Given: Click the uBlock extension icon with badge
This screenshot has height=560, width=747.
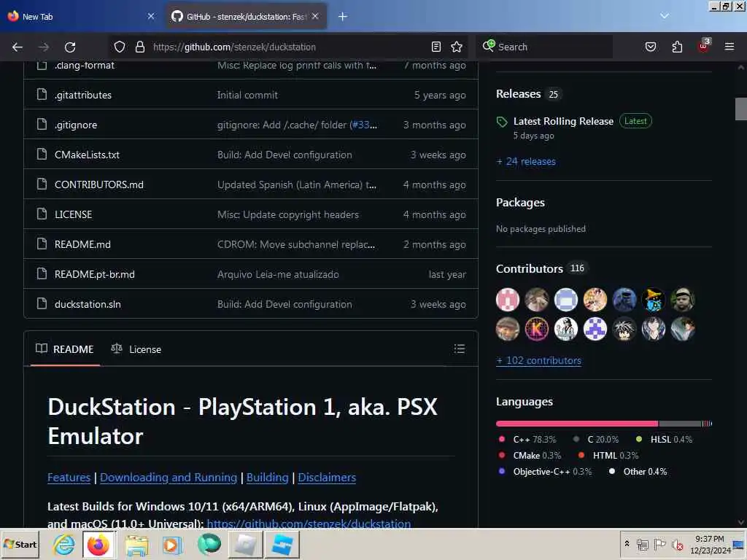Looking at the screenshot, I should click(x=704, y=46).
